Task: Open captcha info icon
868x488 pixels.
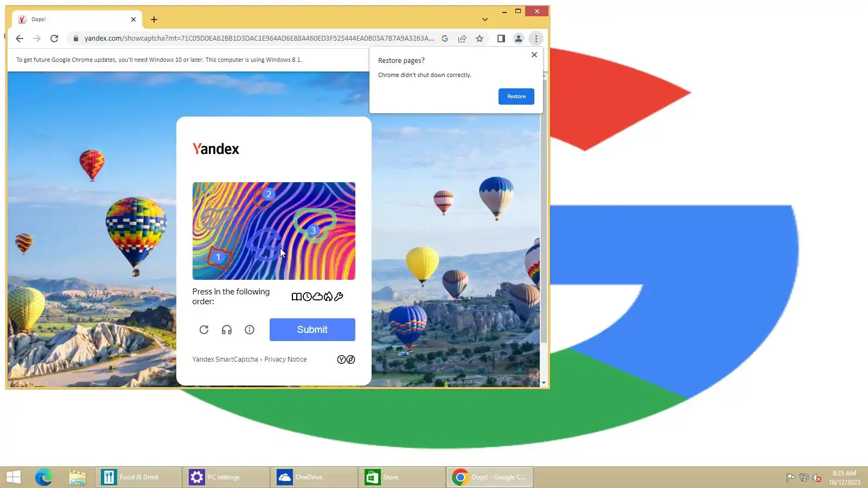Action: click(250, 330)
